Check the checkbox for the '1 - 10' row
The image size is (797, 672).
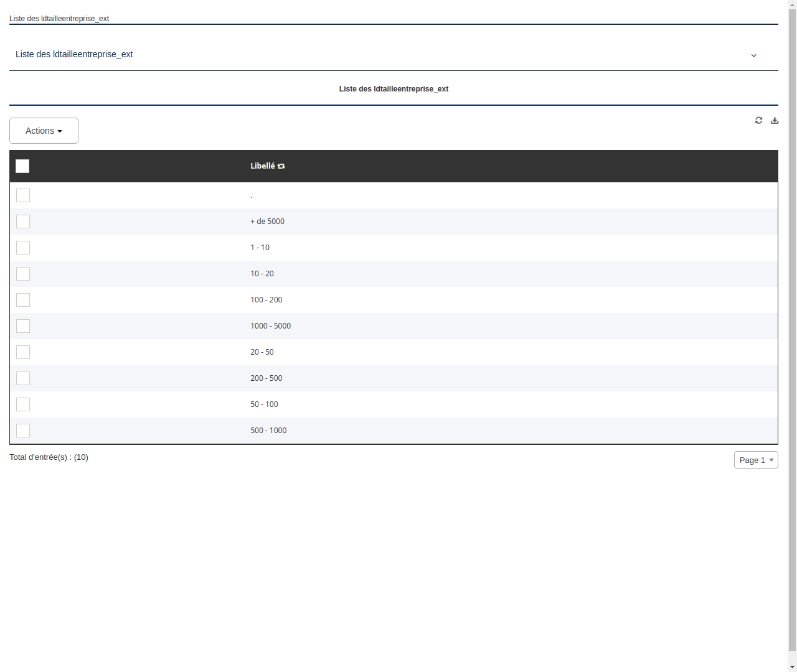click(22, 247)
